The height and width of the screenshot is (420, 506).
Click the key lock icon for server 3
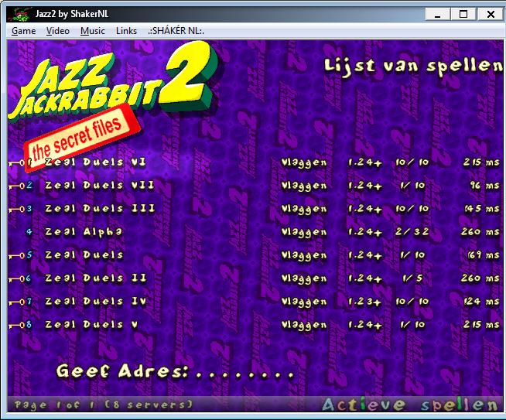(x=16, y=210)
